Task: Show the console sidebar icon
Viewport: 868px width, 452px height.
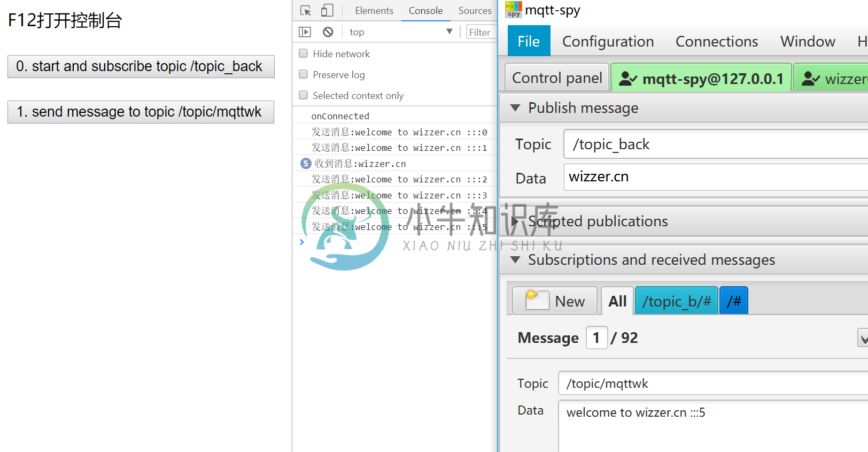Action: click(305, 32)
